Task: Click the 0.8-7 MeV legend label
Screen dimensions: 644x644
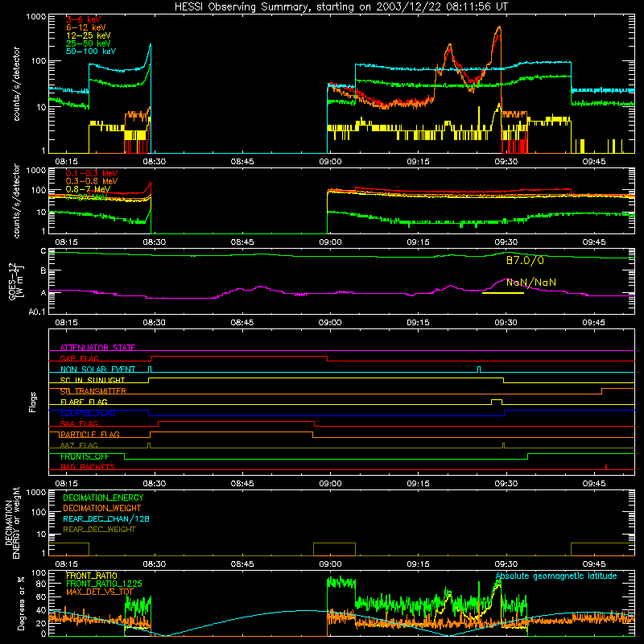Action: coord(88,189)
